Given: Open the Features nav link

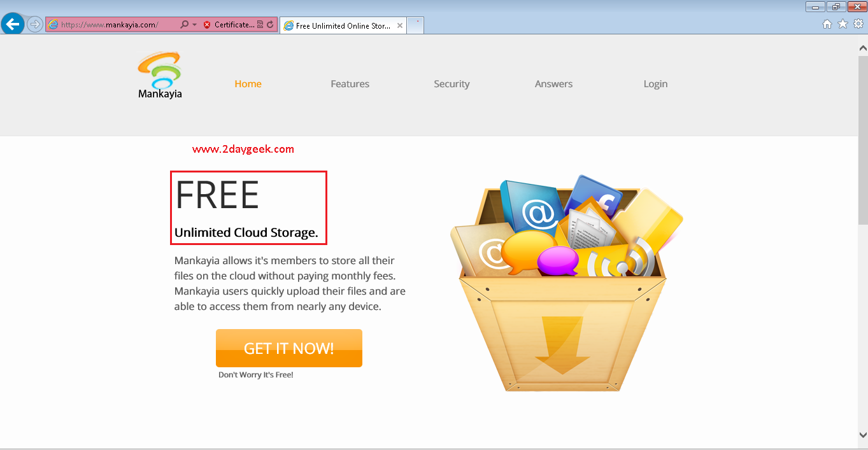Looking at the screenshot, I should [x=350, y=84].
